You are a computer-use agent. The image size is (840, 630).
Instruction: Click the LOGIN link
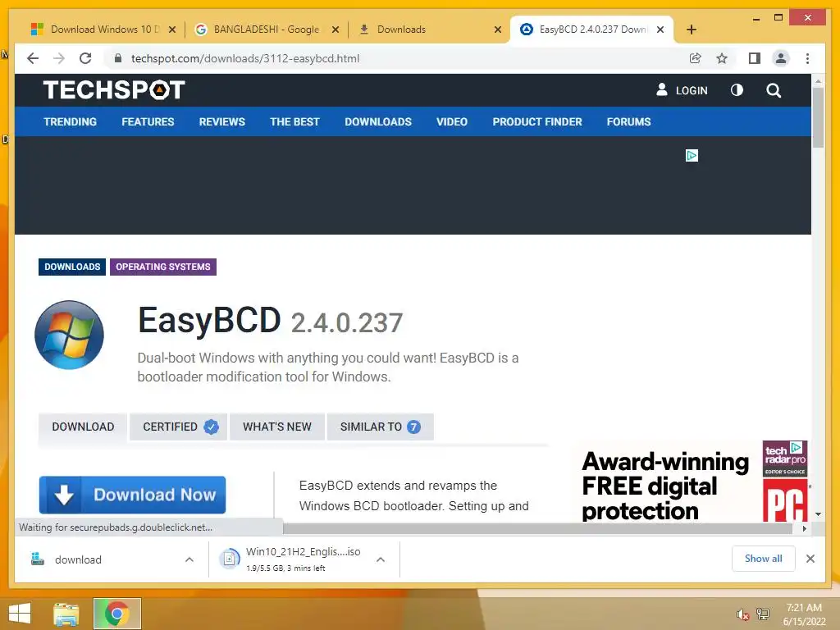pos(682,90)
